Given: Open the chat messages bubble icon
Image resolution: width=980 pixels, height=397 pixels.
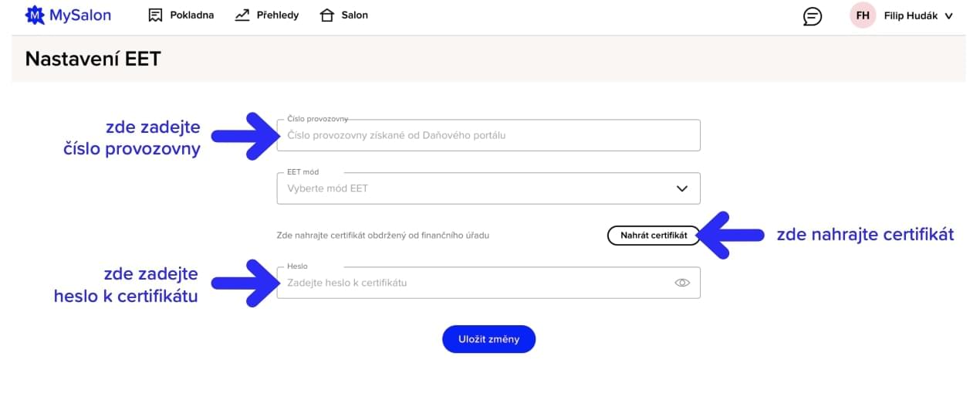Looking at the screenshot, I should click(x=812, y=15).
